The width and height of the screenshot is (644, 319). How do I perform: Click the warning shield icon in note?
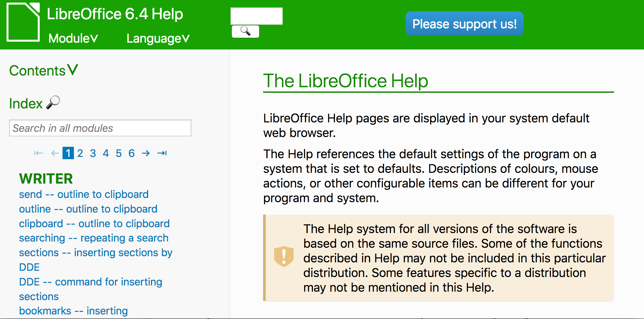(284, 257)
